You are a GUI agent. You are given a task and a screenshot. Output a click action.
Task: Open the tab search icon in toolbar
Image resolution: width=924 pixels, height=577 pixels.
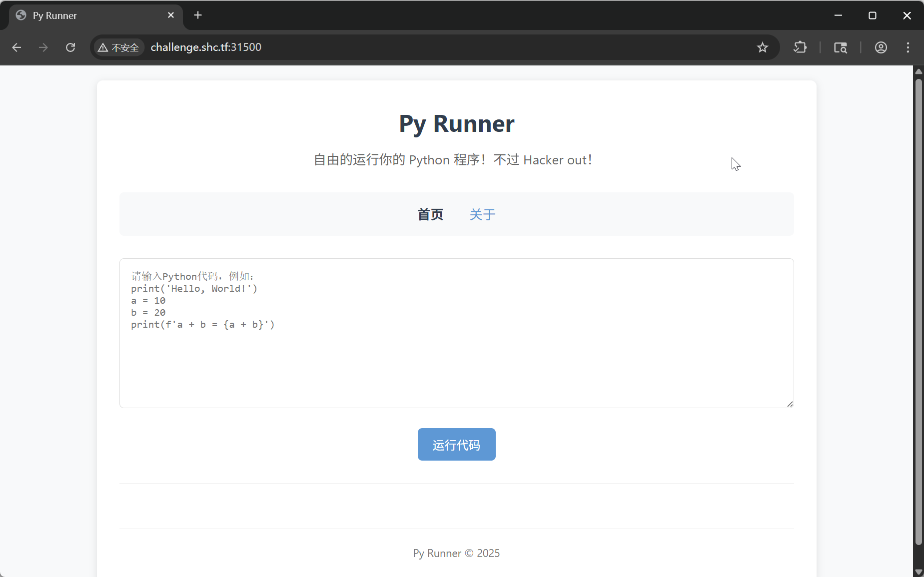click(840, 47)
